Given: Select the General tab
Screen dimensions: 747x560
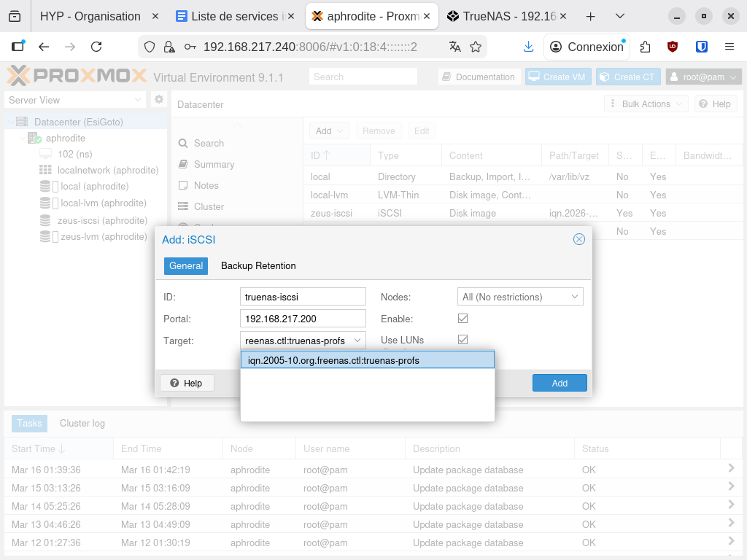Looking at the screenshot, I should click(x=186, y=266).
